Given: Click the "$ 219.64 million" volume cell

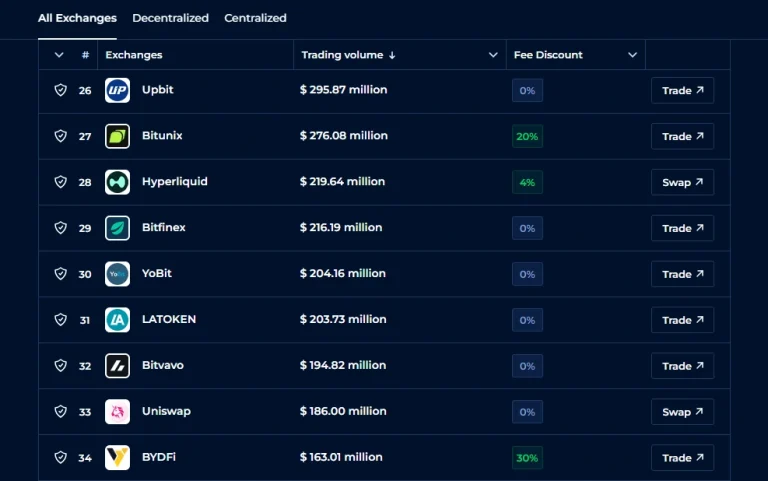Looking at the screenshot, I should pyautogui.click(x=342, y=182).
